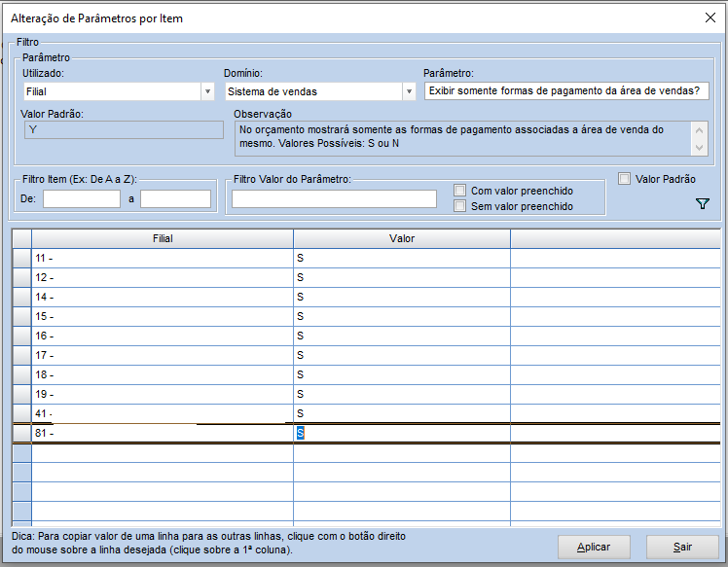Click the Filial 41 row cell
This screenshot has width=728, height=567.
coord(163,413)
